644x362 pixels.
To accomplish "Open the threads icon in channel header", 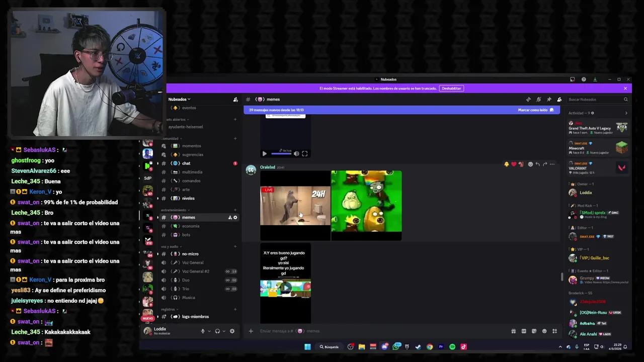I will [528, 100].
